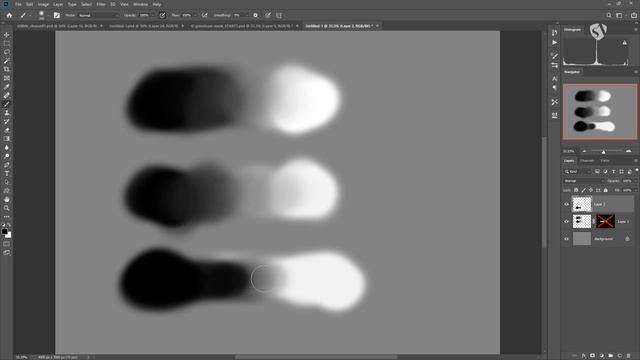Open the brush Mode dropdown

pyautogui.click(x=98, y=15)
